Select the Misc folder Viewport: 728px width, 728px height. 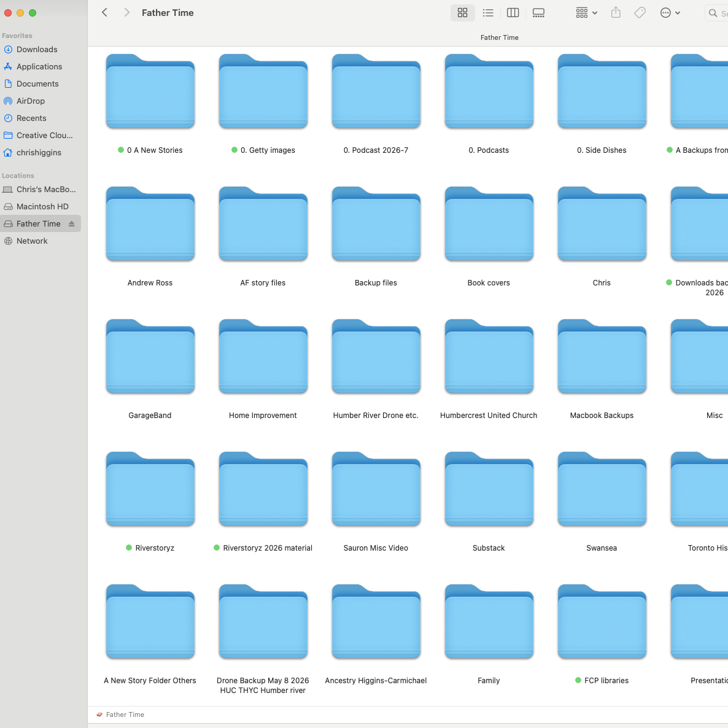699,356
